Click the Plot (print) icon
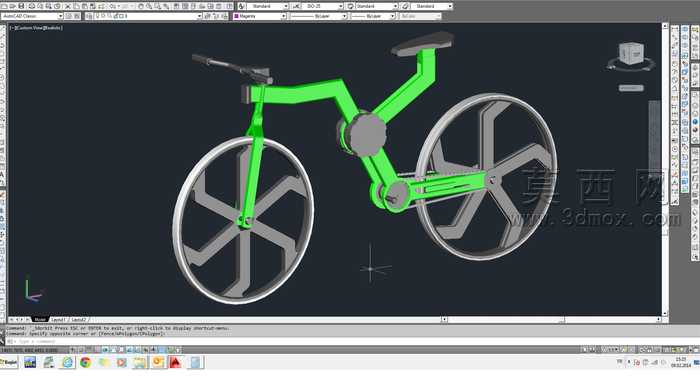Image resolution: width=700 pixels, height=392 pixels. coord(31,6)
